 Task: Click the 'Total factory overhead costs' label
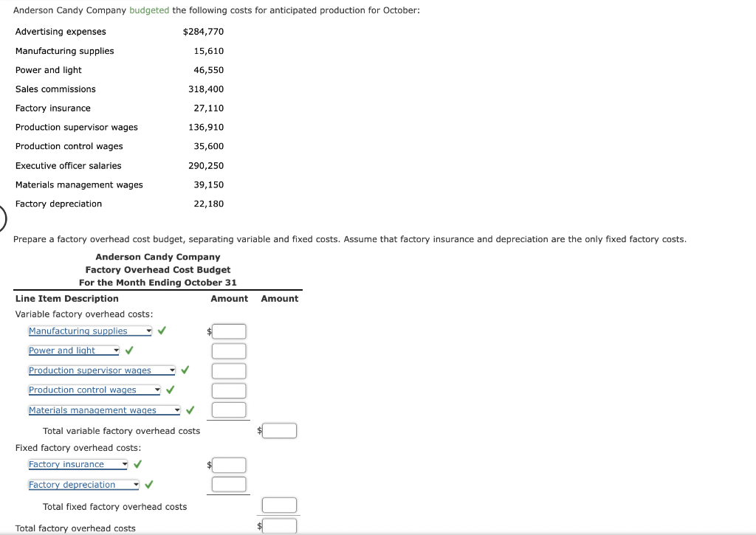[76, 528]
